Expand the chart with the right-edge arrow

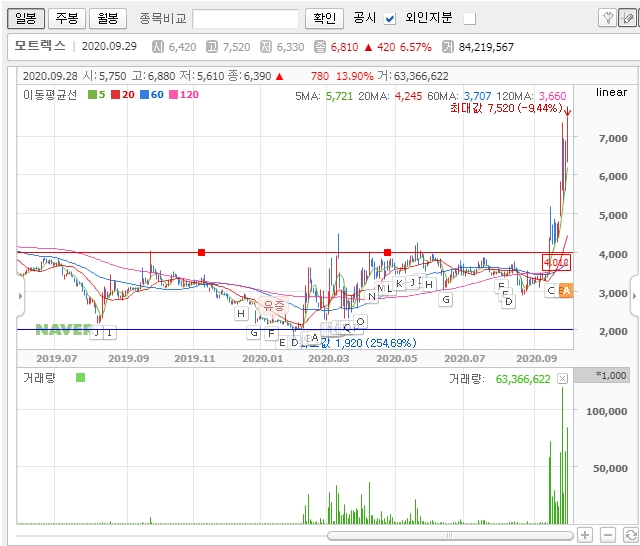pyautogui.click(x=634, y=296)
